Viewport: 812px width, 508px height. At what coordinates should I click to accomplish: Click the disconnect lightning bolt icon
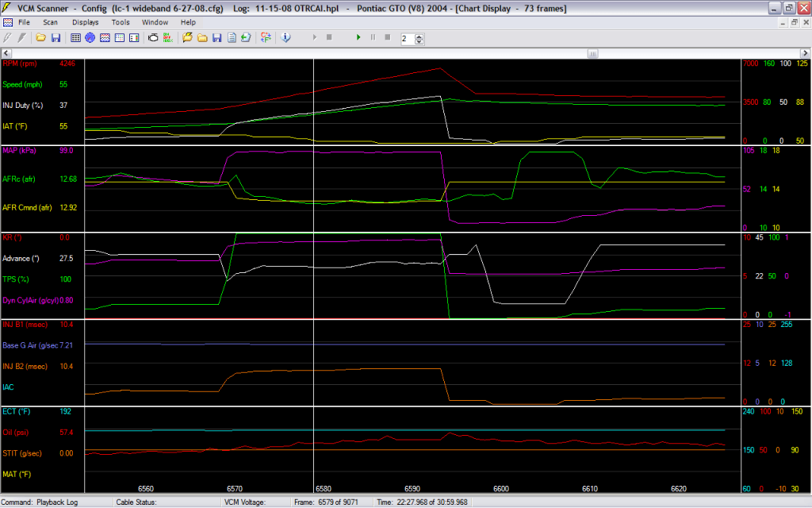21,38
